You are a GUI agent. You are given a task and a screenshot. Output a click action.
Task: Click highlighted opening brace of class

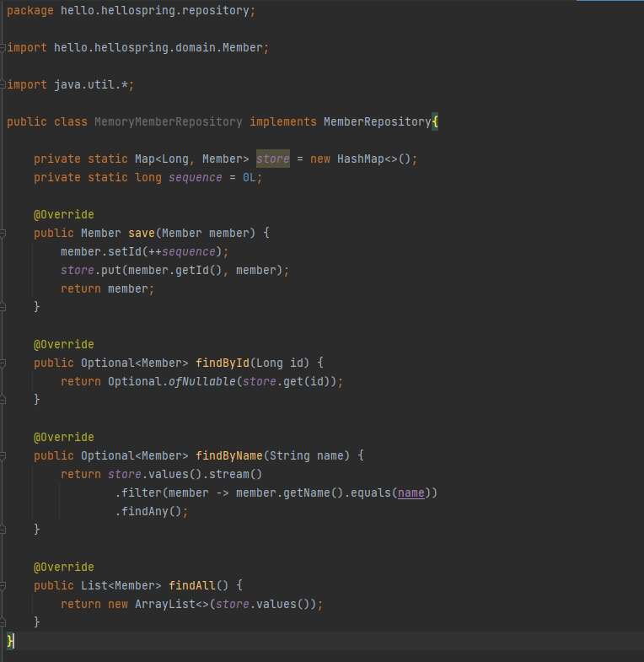pos(435,122)
